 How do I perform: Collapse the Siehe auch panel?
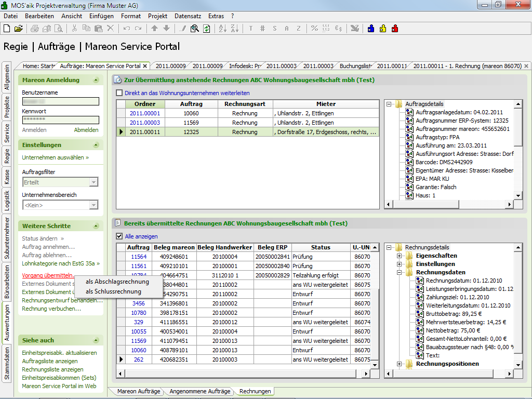(96, 340)
